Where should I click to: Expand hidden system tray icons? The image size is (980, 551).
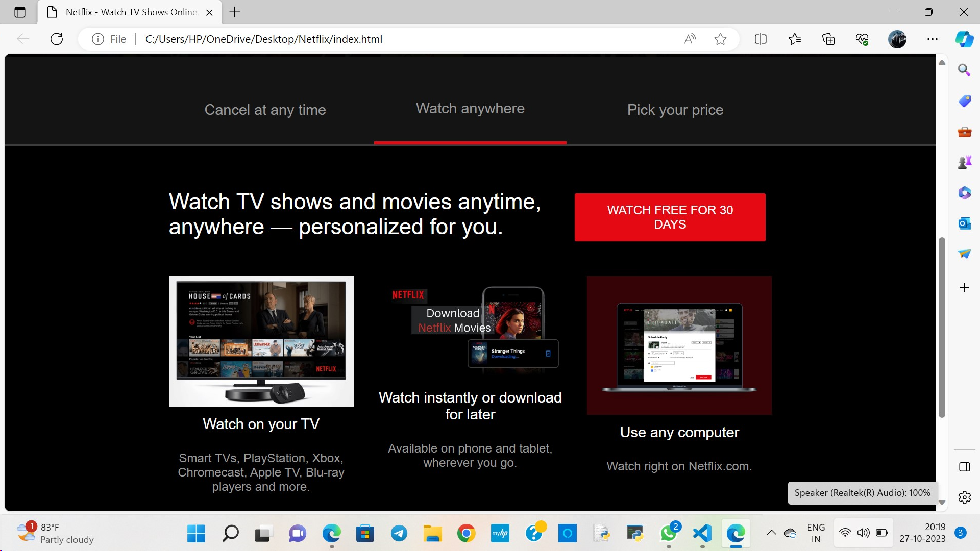(x=772, y=533)
